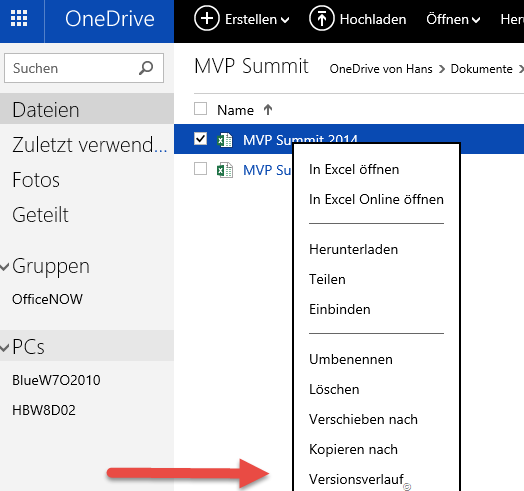The image size is (524, 491).
Task: Click the Excel icon of the second file
Action: [225, 170]
